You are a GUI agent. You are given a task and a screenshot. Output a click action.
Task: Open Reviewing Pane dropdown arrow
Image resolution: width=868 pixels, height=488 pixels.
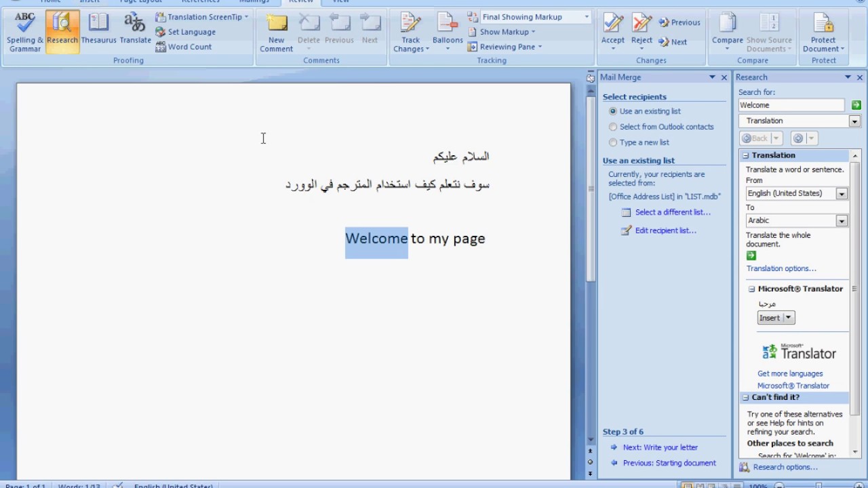tap(540, 47)
